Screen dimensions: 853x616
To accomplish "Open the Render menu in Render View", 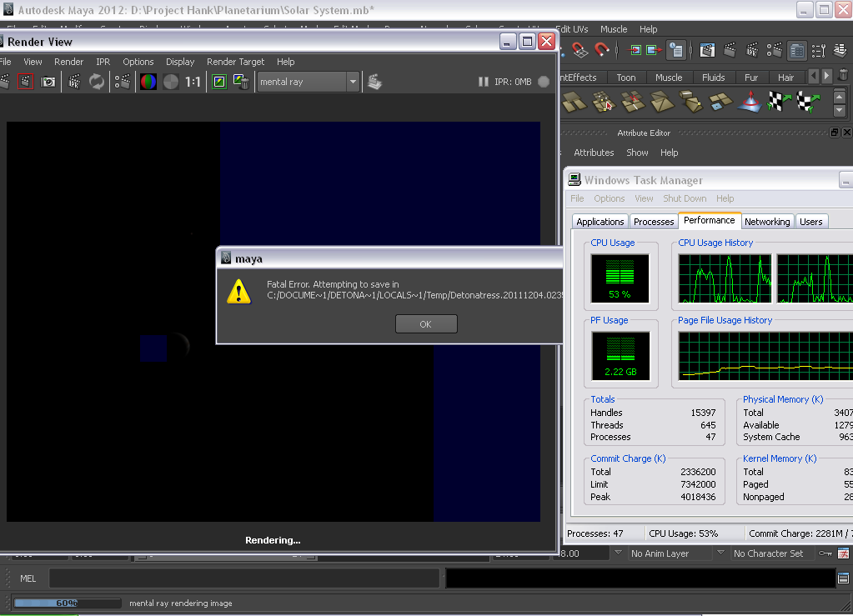I will (68, 62).
